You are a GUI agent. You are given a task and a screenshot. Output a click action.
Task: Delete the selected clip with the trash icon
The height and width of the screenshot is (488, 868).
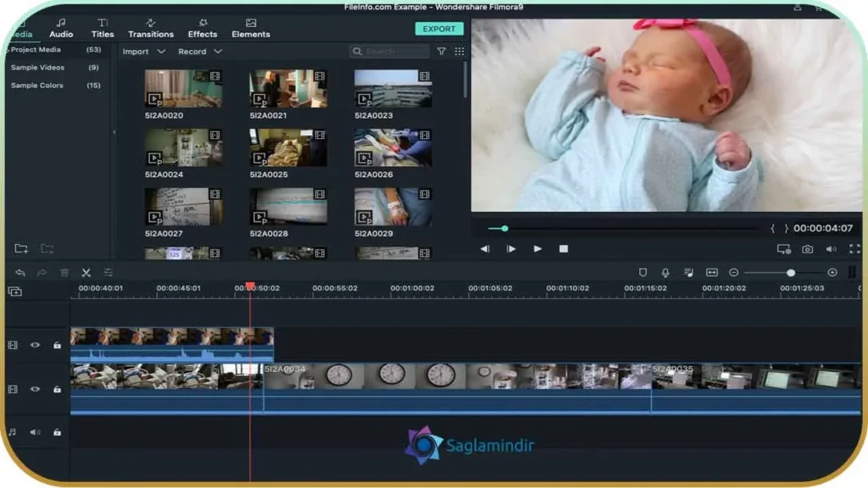point(64,273)
